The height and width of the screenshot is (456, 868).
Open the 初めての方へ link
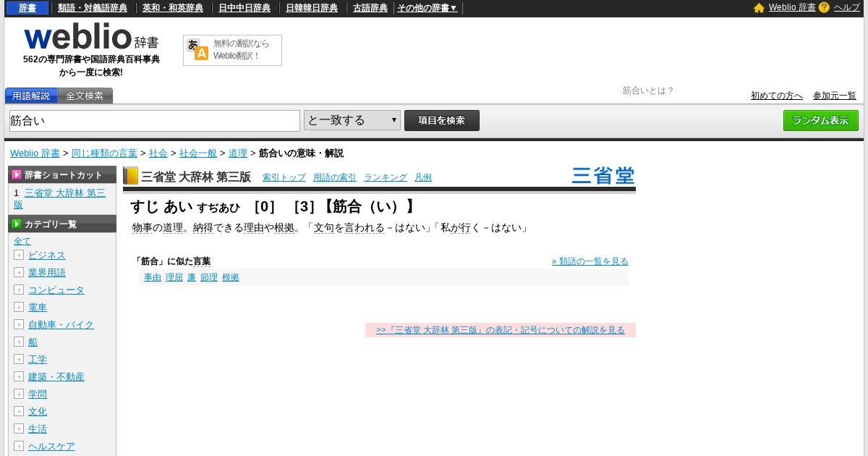click(777, 96)
